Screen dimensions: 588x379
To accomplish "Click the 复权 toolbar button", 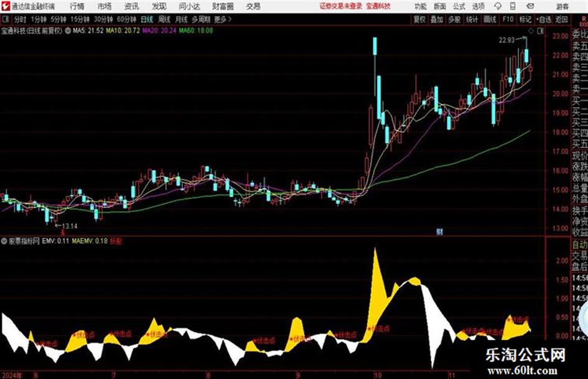I will [419, 19].
